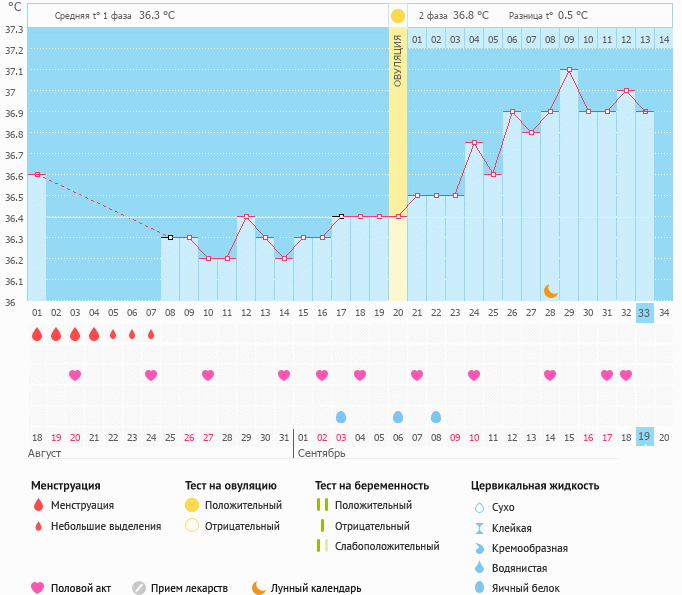Screen dimensions: 682x595
Task: Click the gray pill icon next to Прием лекарств
Action: pos(139,588)
